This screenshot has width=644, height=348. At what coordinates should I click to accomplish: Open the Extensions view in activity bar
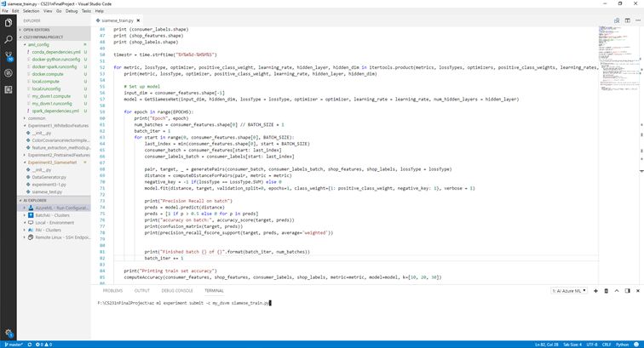9,90
